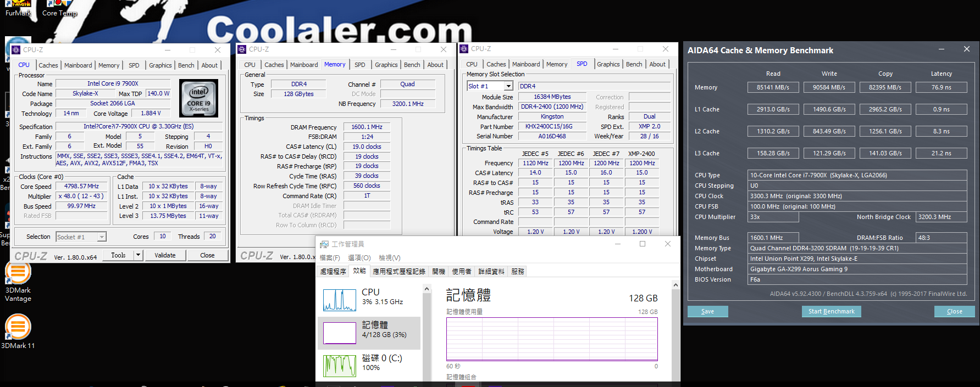Switch to Caches tab in left CPU-Z window
Image resolution: width=980 pixels, height=387 pixels.
tap(48, 65)
